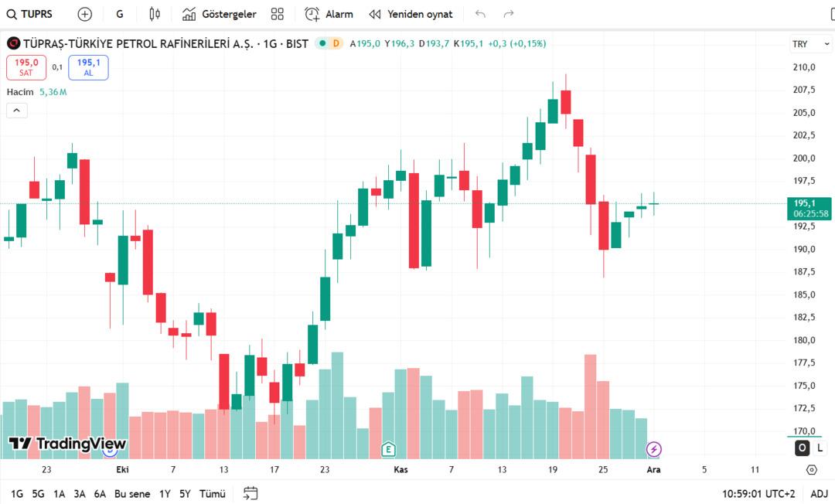
Task: Click the 195,0 SAT sell button
Action: tap(26, 67)
